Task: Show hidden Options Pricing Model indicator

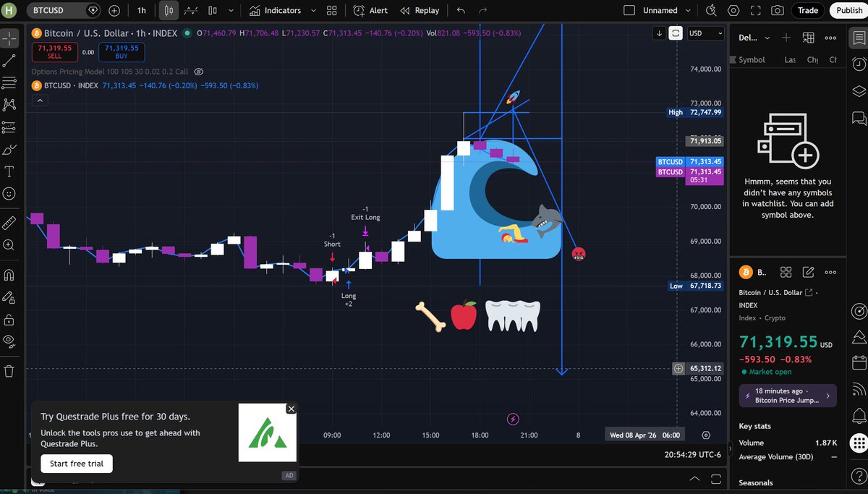Action: click(199, 72)
